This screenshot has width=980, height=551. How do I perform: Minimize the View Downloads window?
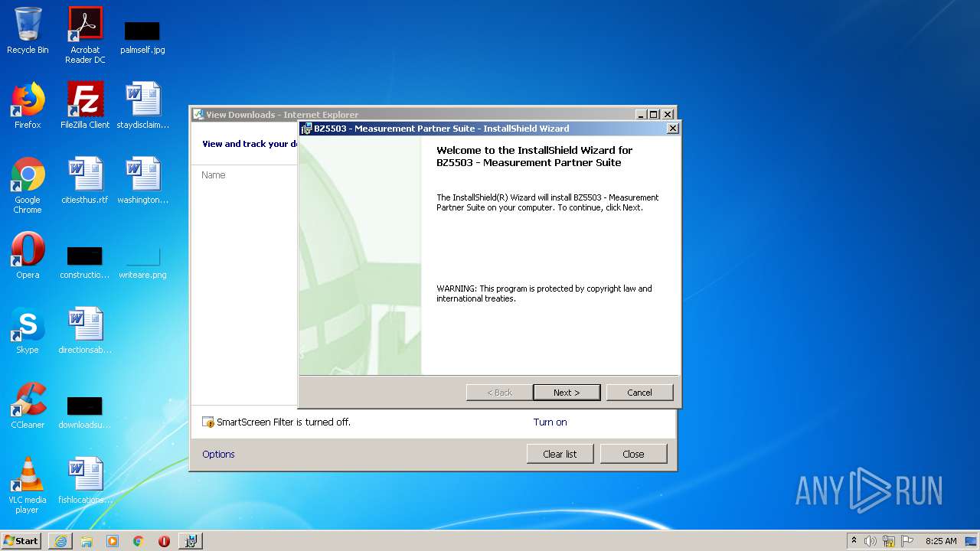coord(640,115)
